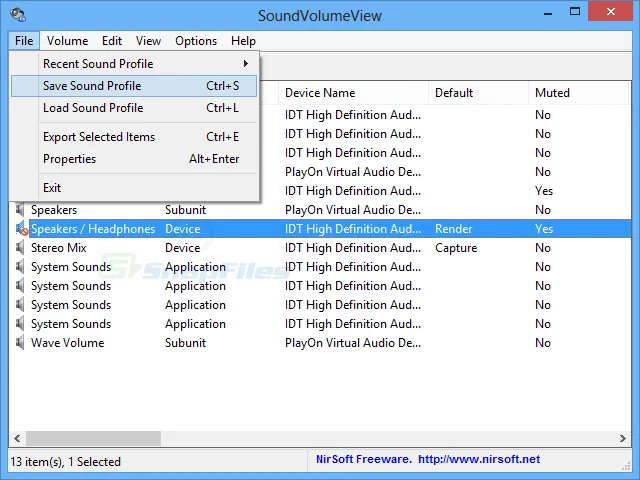Expand the Recent Sound Profile submenu
Image resolution: width=640 pixels, height=480 pixels.
[134, 64]
